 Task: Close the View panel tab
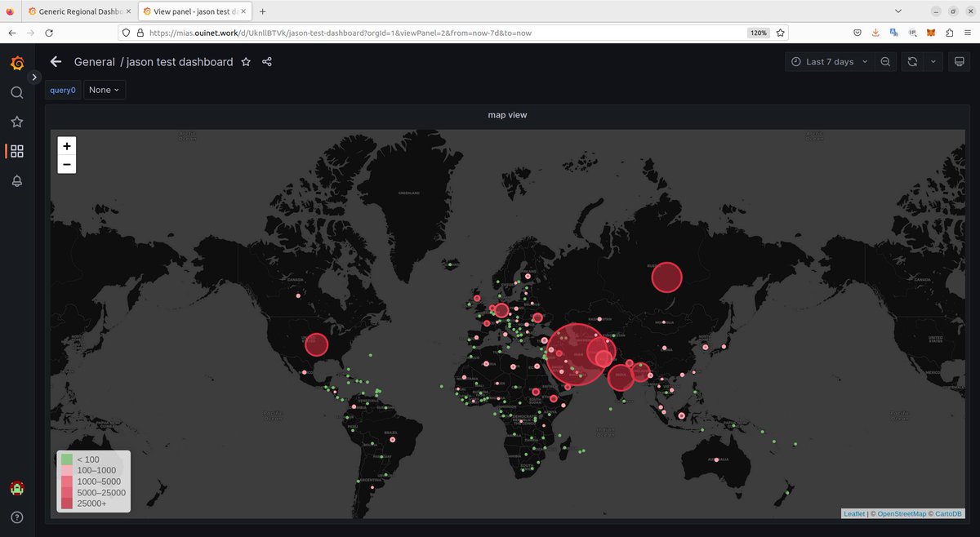(x=243, y=11)
